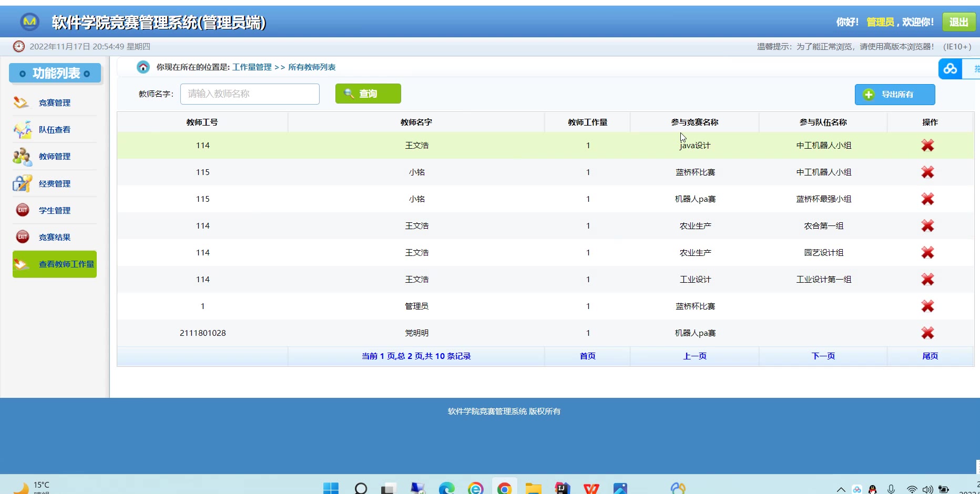Open Chrome from the Windows taskbar
The width and height of the screenshot is (980, 494).
pyautogui.click(x=504, y=488)
